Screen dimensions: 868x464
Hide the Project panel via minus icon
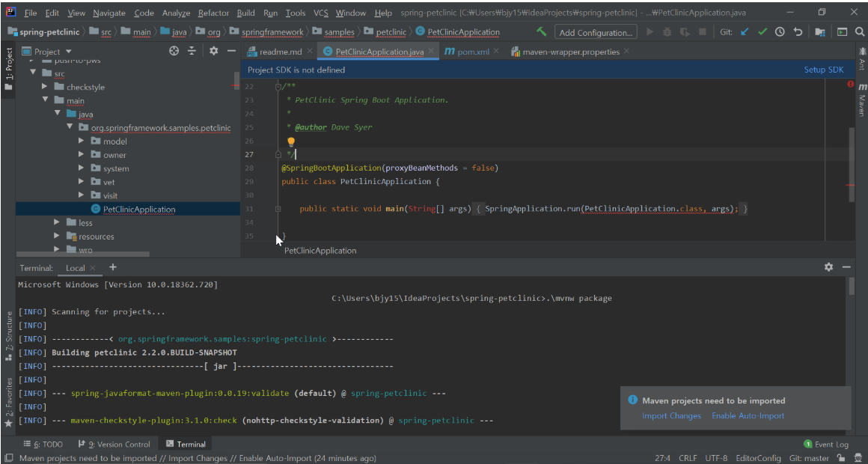coord(231,51)
